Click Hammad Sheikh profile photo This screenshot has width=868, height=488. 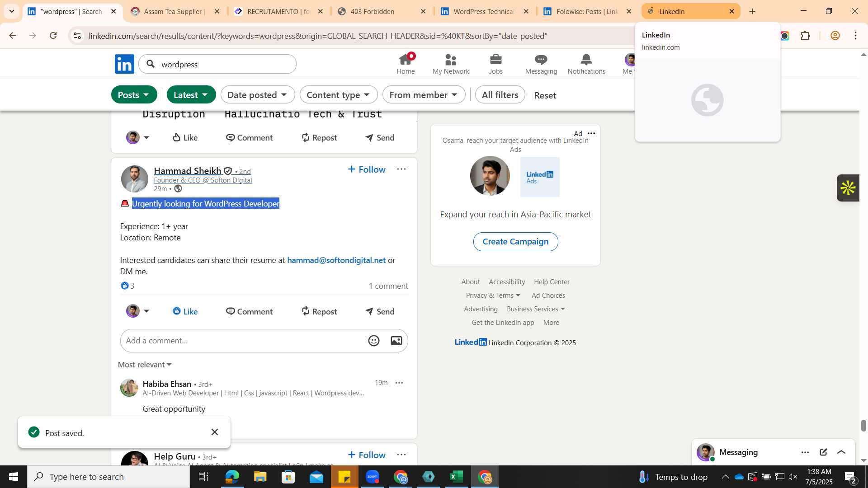[x=135, y=179]
